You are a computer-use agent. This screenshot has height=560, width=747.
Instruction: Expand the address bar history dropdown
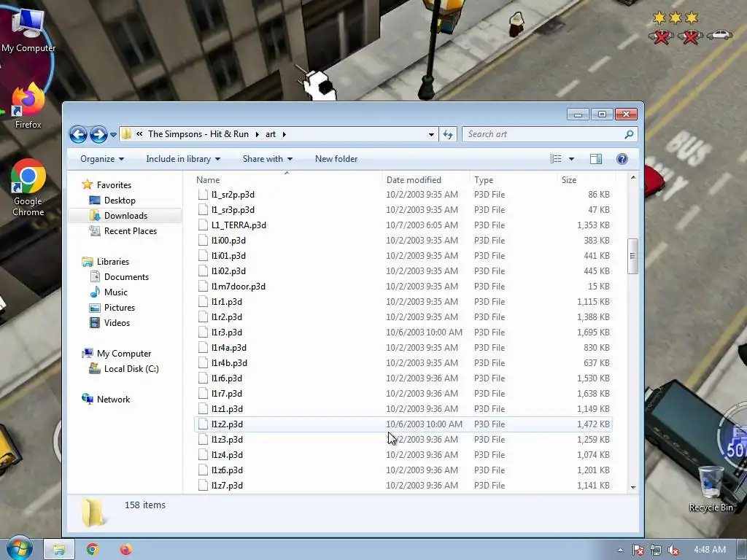431,134
